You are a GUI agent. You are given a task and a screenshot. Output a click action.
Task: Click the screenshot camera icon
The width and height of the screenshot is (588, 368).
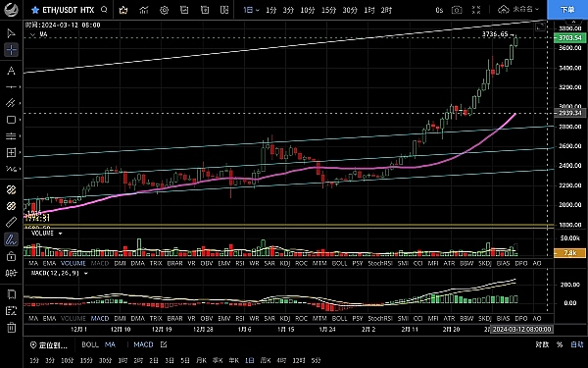point(457,10)
